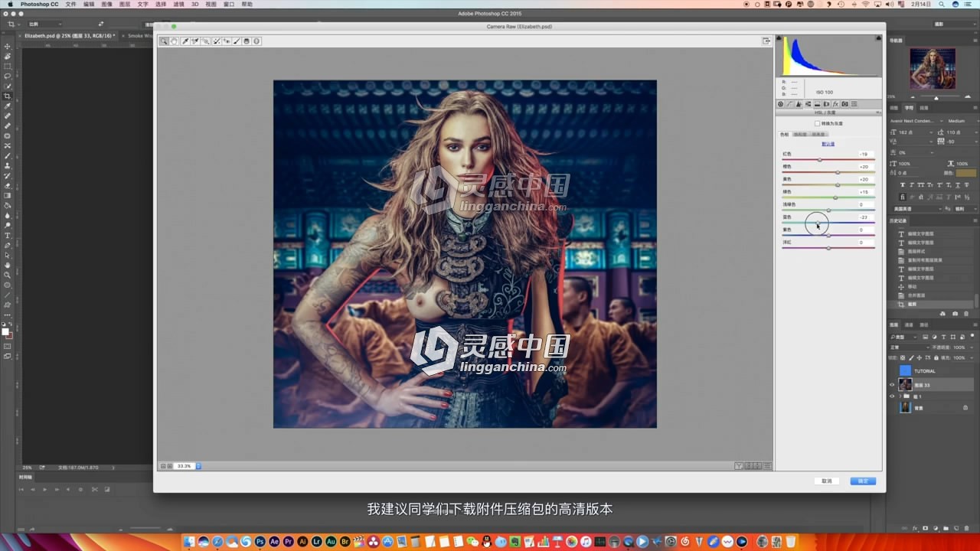Select the Lasso tool in Photoshop toolbar
The width and height of the screenshot is (980, 551).
pos(8,76)
